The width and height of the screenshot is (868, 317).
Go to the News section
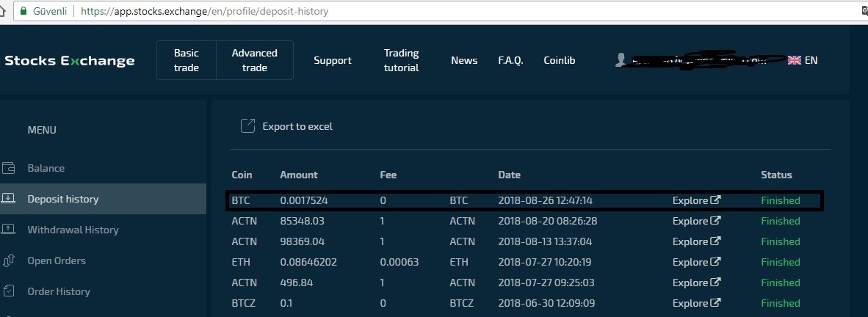pyautogui.click(x=464, y=60)
